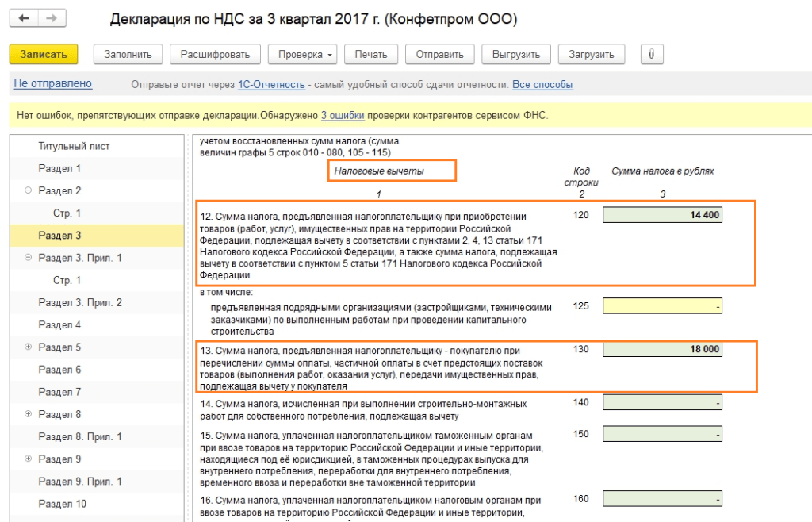Open the 1С-Отчетность link
812x522 pixels.
[x=271, y=85]
